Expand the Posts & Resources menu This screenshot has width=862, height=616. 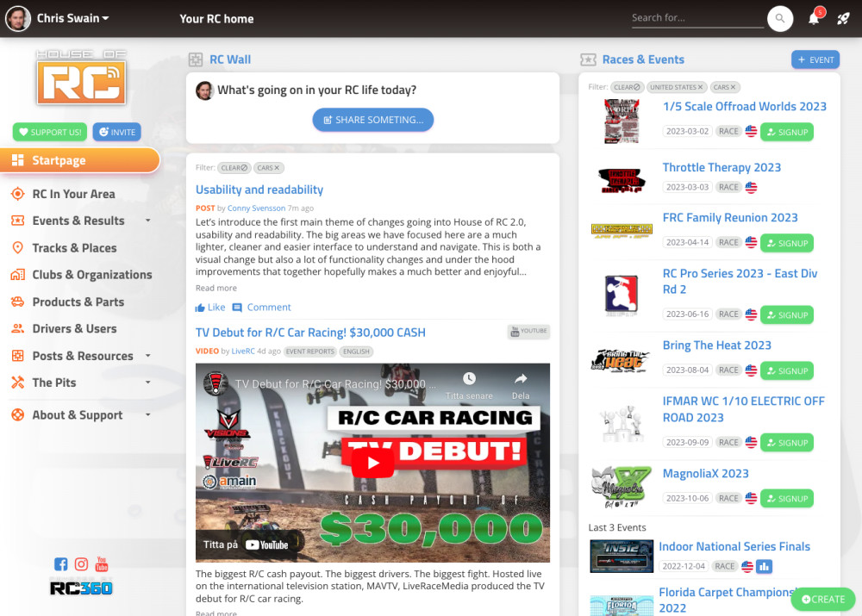pyautogui.click(x=148, y=356)
